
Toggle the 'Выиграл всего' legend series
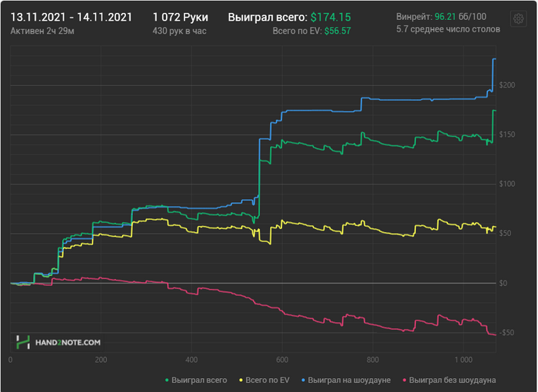(196, 380)
